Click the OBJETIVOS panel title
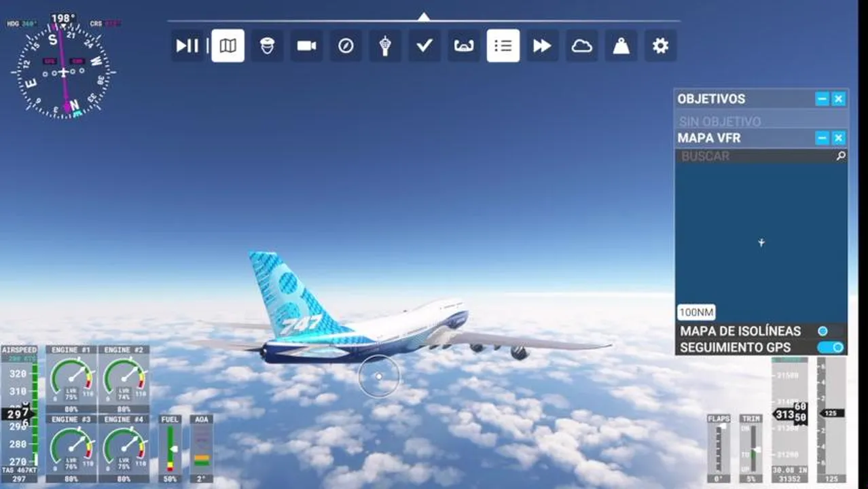 711,99
